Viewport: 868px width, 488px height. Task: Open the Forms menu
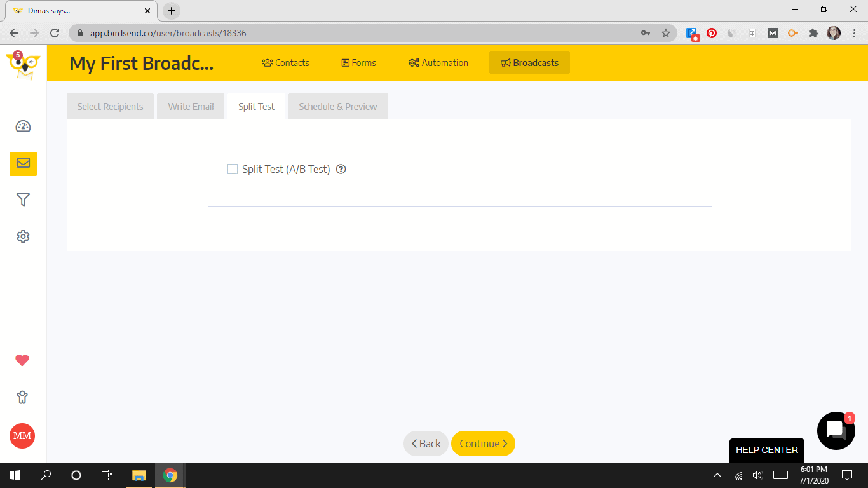point(358,63)
